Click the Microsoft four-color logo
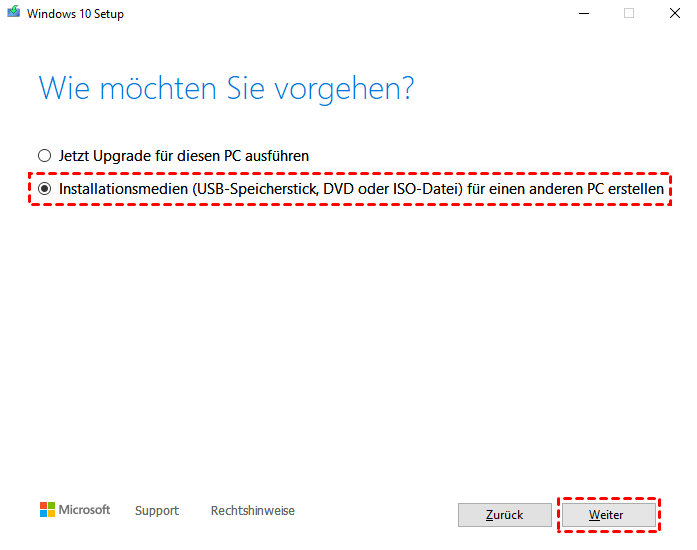This screenshot has width=697, height=550. [x=47, y=510]
